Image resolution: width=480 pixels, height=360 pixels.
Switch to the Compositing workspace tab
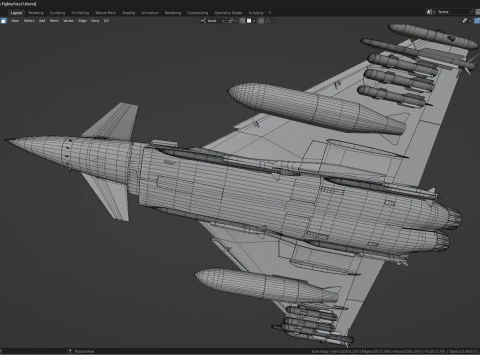198,13
